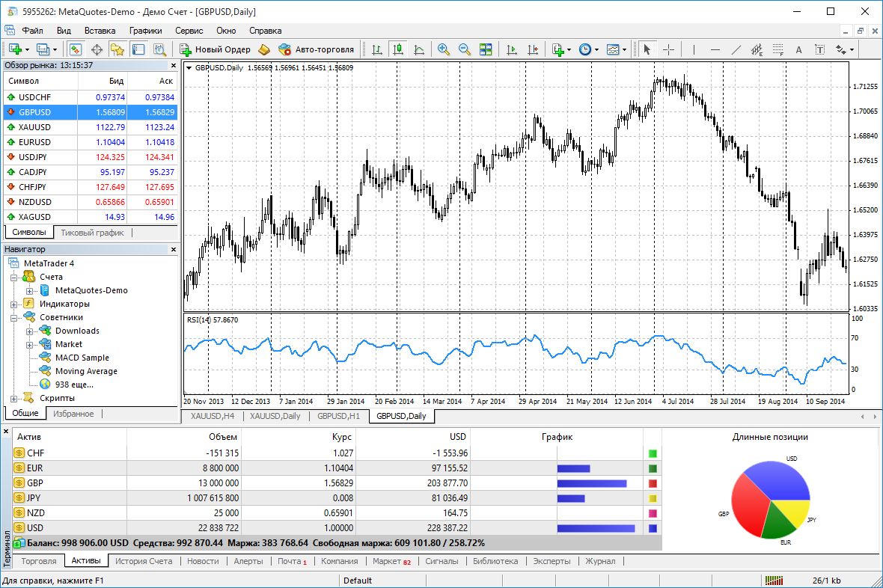Expand the Индикаторы tree node
The width and height of the screenshot is (883, 588).
[14, 304]
